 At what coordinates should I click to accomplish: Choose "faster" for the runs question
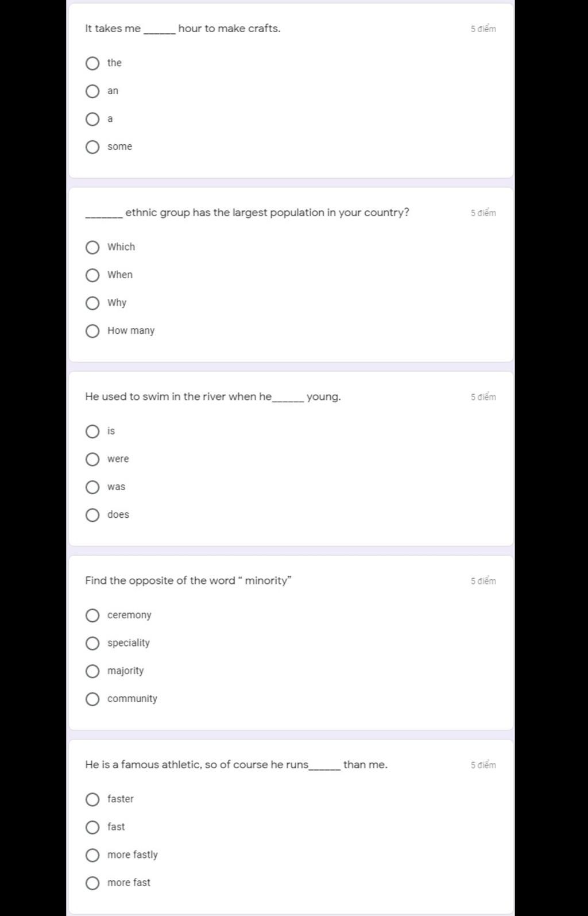click(x=92, y=799)
